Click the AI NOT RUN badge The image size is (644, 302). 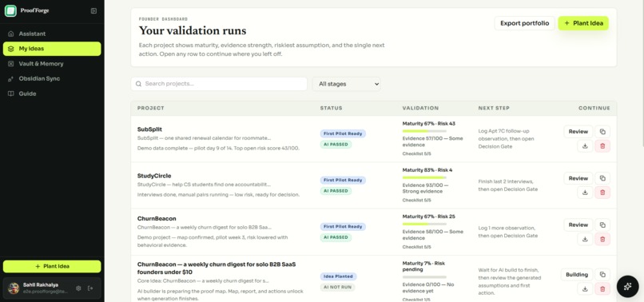point(338,287)
